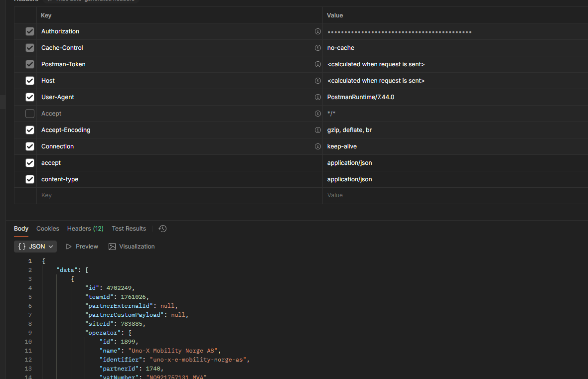Open the info icon for Host header
Image resolution: width=588 pixels, height=379 pixels.
(317, 81)
